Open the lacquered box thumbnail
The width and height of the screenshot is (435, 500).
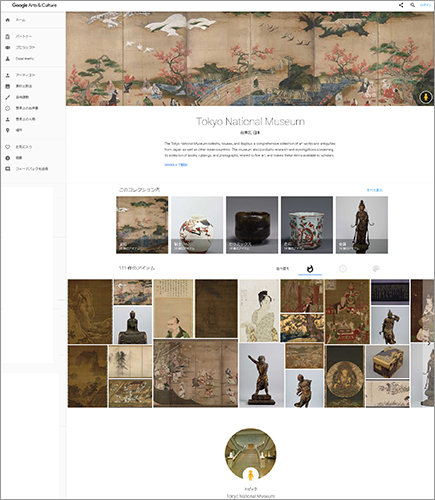(x=387, y=362)
